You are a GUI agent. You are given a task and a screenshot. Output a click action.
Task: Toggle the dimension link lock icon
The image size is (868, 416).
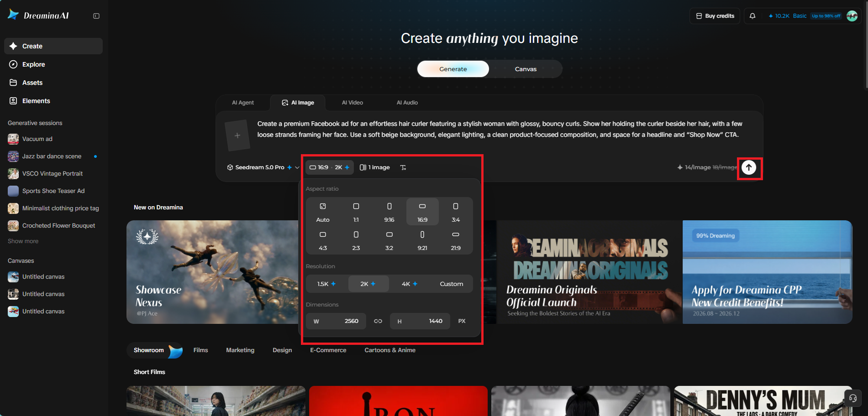coord(378,321)
